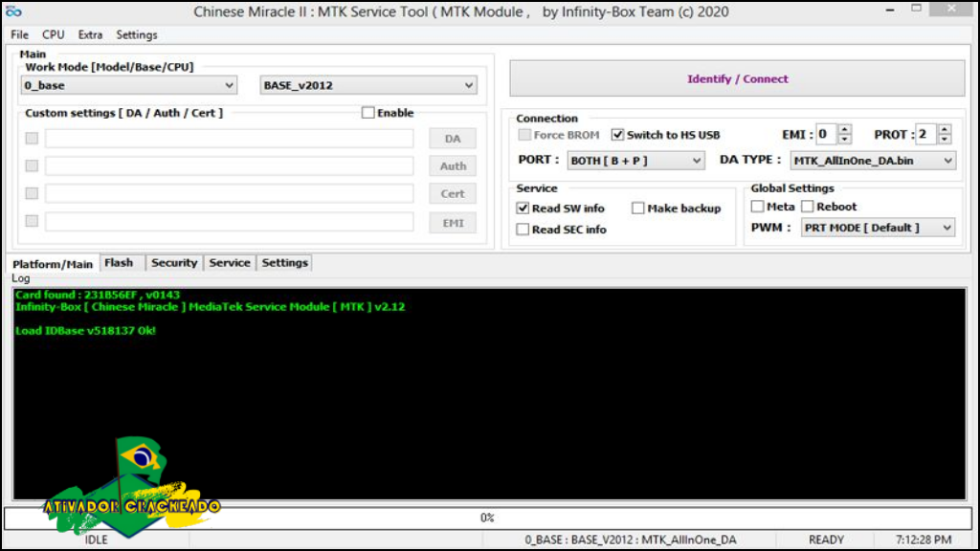The height and width of the screenshot is (551, 980).
Task: Expand the PORT dropdown BOTH [ B + P ]
Action: (x=635, y=161)
